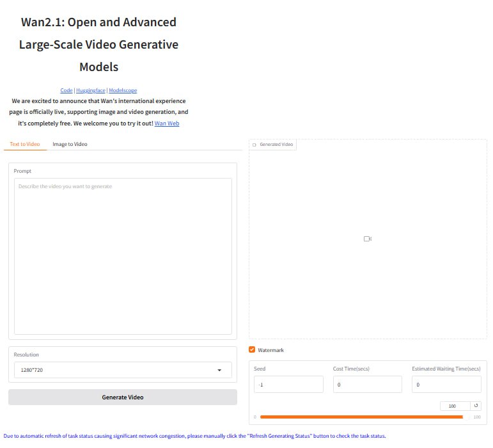
Task: Toggle the Watermark checkbox
Action: pos(252,350)
